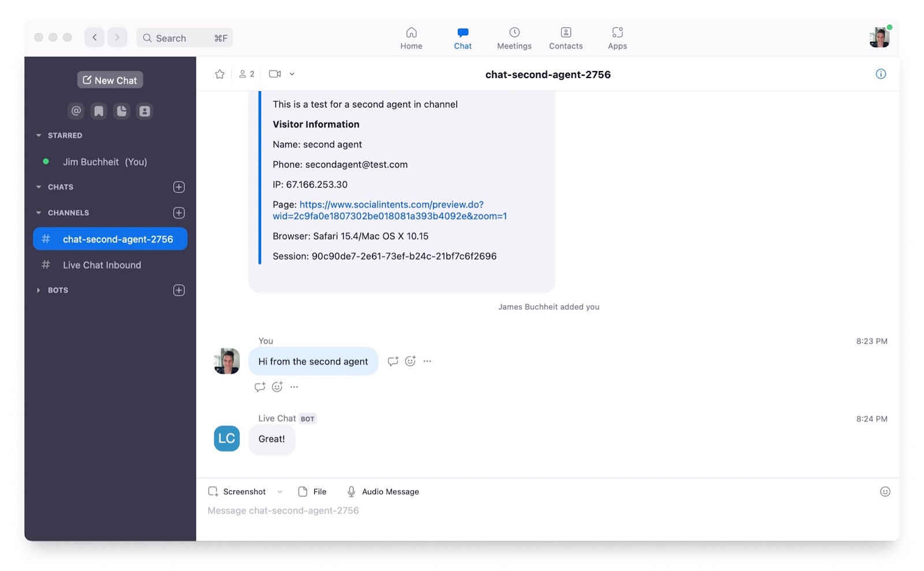924x571 pixels.
Task: Attach a File
Action: point(312,492)
